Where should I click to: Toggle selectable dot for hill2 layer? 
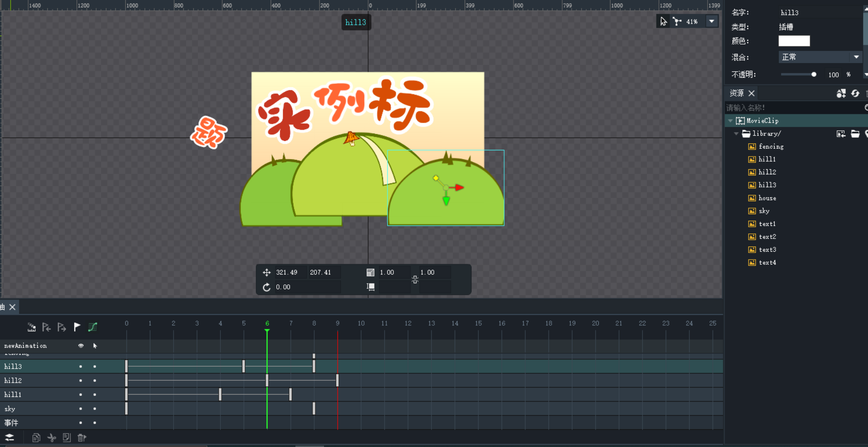coord(95,380)
